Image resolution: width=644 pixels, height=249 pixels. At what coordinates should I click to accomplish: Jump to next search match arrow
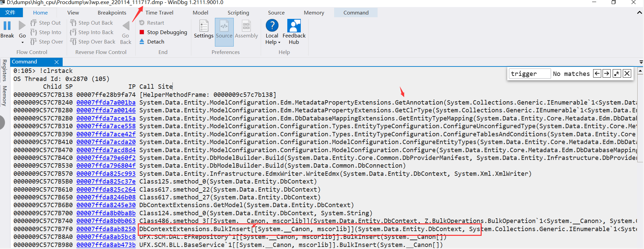pyautogui.click(x=607, y=74)
